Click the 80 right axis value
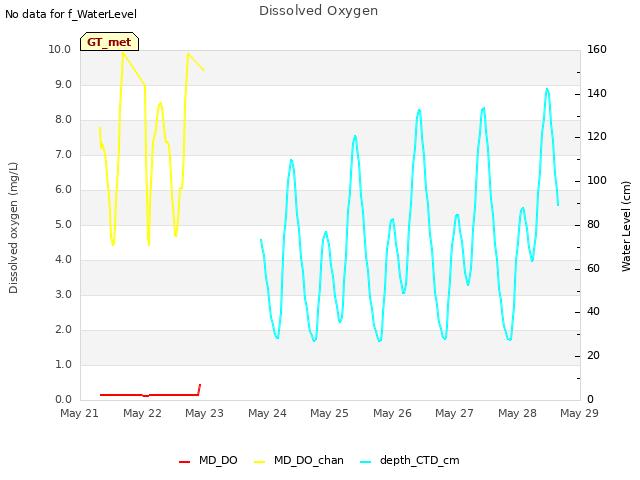Image resolution: width=640 pixels, height=480 pixels. pos(593,224)
